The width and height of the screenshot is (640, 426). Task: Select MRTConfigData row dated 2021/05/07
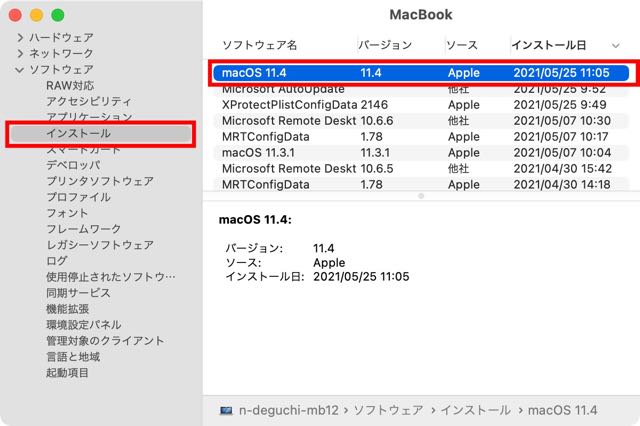click(x=421, y=137)
